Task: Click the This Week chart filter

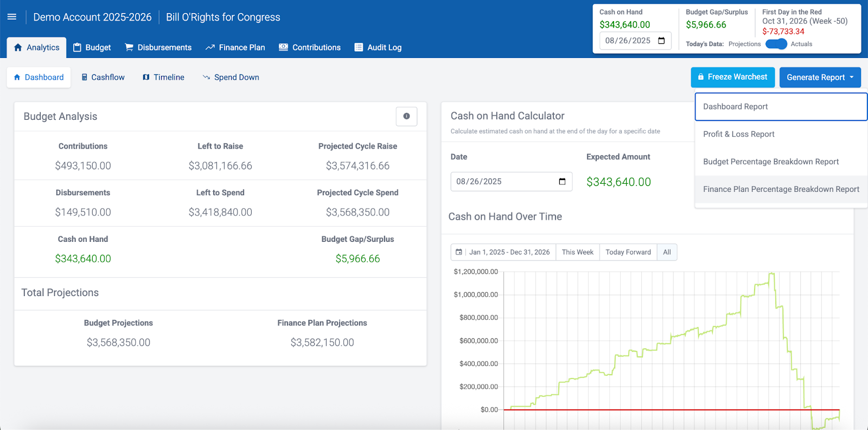Action: click(x=578, y=252)
